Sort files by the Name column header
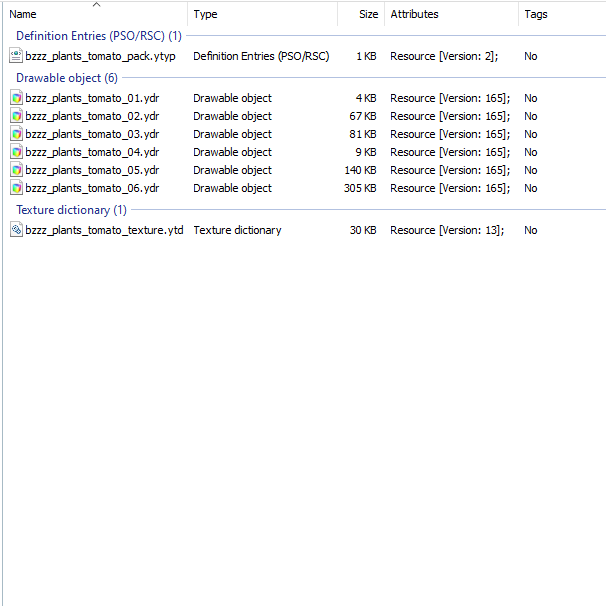This screenshot has height=606, width=606. pyautogui.click(x=96, y=14)
